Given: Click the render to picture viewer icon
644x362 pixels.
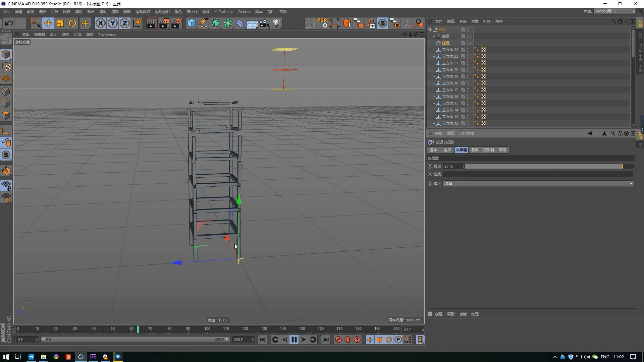Looking at the screenshot, I should pyautogui.click(x=164, y=23).
